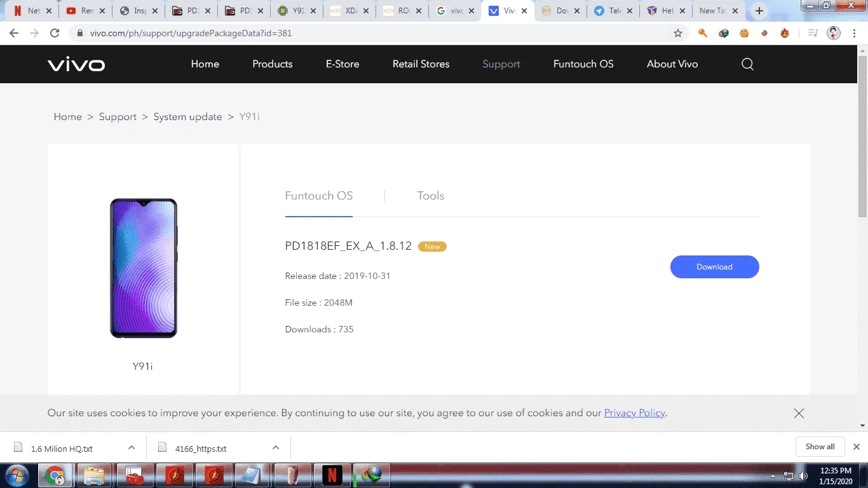Click the blue Download button
This screenshot has height=488, width=868.
[715, 267]
